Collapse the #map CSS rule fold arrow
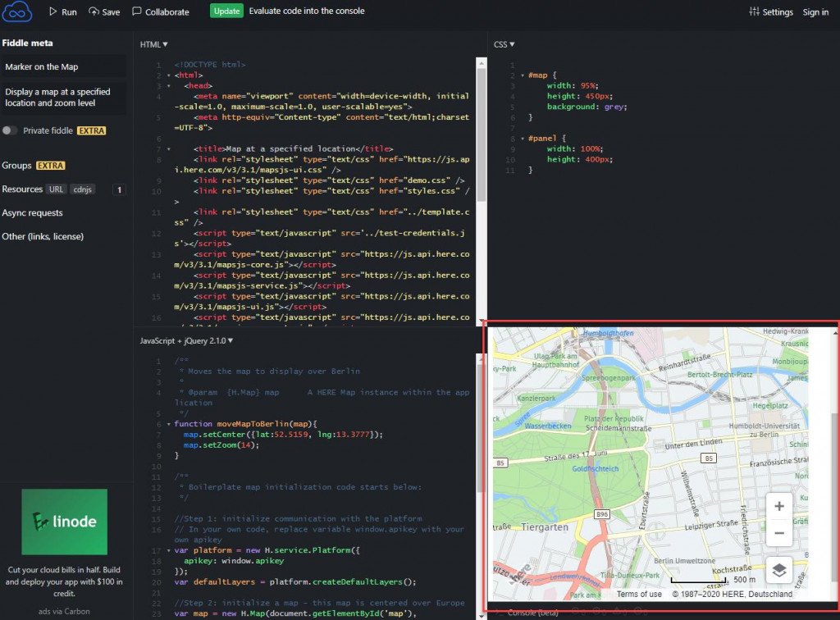Viewport: 840px width, 620px height. pos(523,75)
